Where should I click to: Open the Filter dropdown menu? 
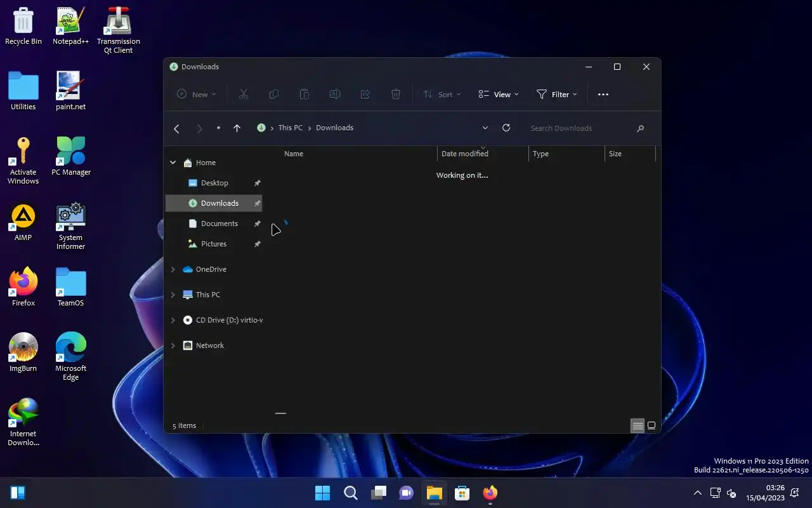(x=557, y=94)
